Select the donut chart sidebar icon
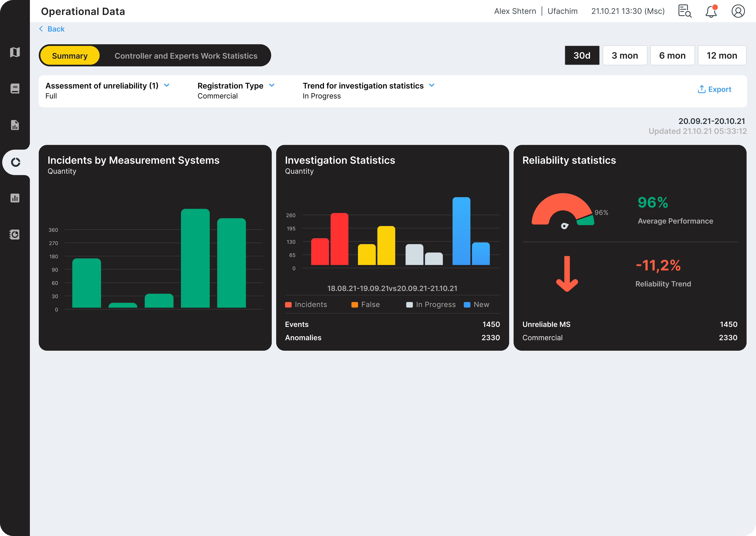The image size is (756, 536). 15,162
